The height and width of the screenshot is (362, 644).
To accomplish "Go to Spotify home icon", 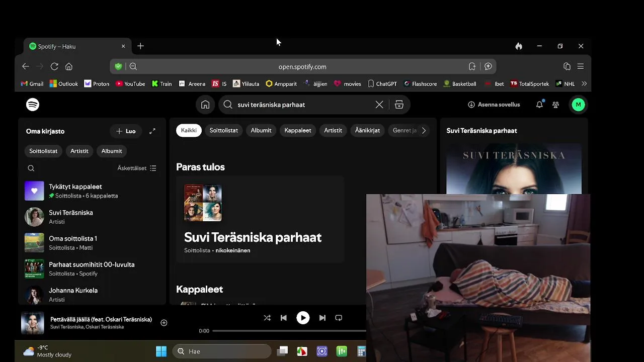I will click(205, 105).
